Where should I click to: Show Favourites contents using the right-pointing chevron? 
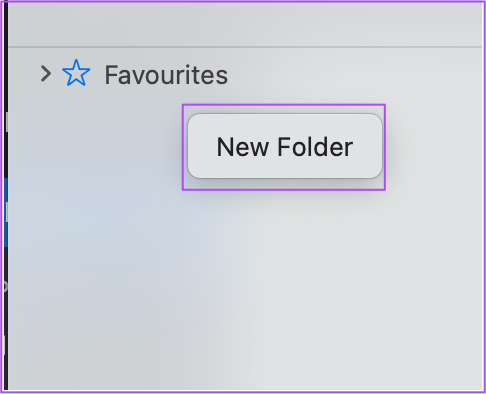[46, 74]
